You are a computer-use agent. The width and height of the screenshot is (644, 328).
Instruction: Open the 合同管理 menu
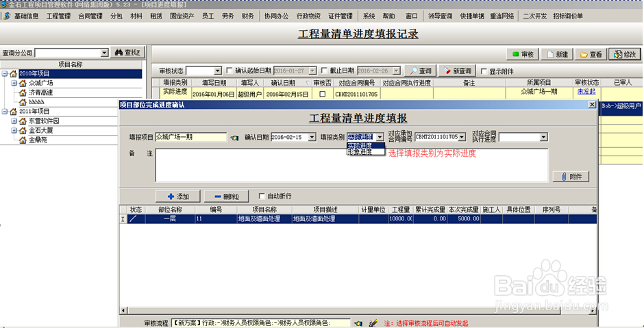pyautogui.click(x=90, y=16)
